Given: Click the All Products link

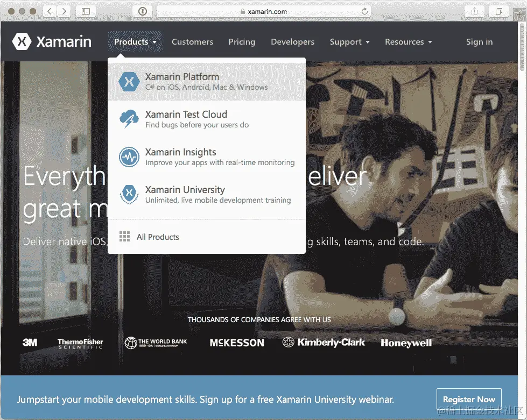Looking at the screenshot, I should [x=158, y=237].
